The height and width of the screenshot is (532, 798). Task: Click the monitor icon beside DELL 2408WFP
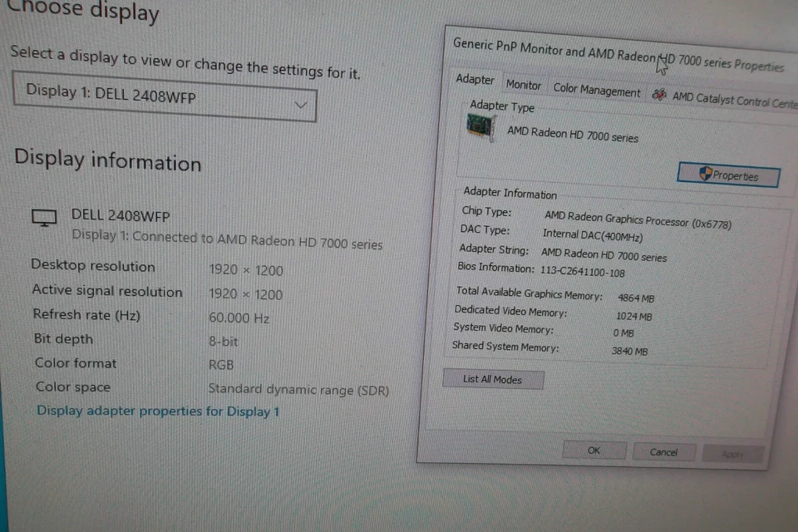tap(43, 217)
